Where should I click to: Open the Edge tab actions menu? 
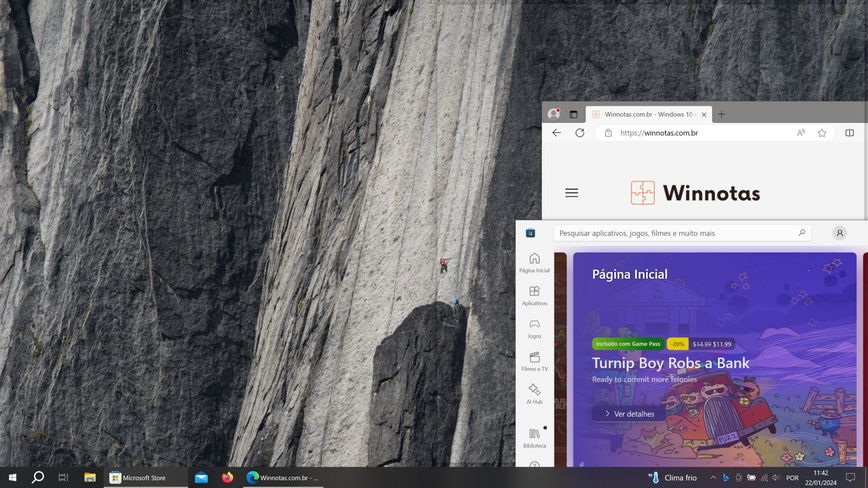coord(573,114)
